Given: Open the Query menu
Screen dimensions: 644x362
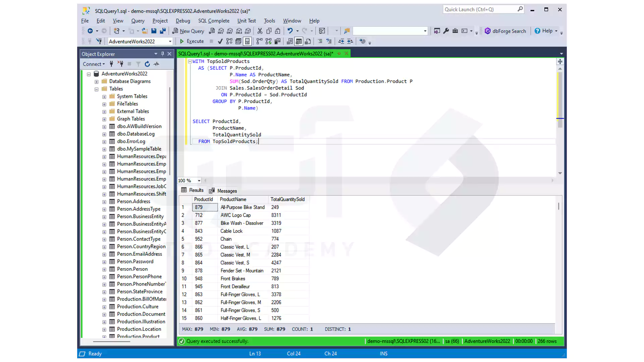Looking at the screenshot, I should click(x=138, y=21).
